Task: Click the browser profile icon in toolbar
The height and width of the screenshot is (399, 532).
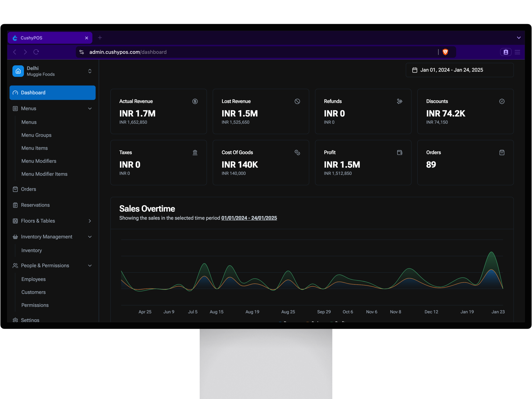Action: click(x=506, y=52)
